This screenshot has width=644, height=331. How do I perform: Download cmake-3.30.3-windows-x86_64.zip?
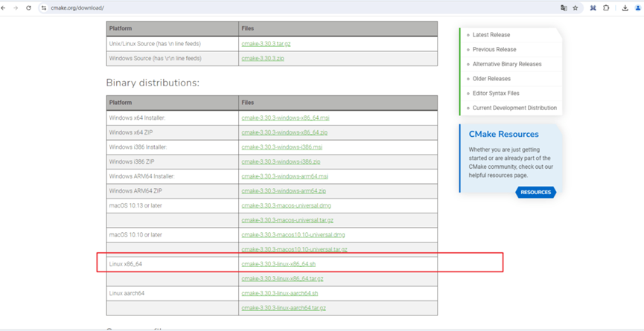pos(284,132)
